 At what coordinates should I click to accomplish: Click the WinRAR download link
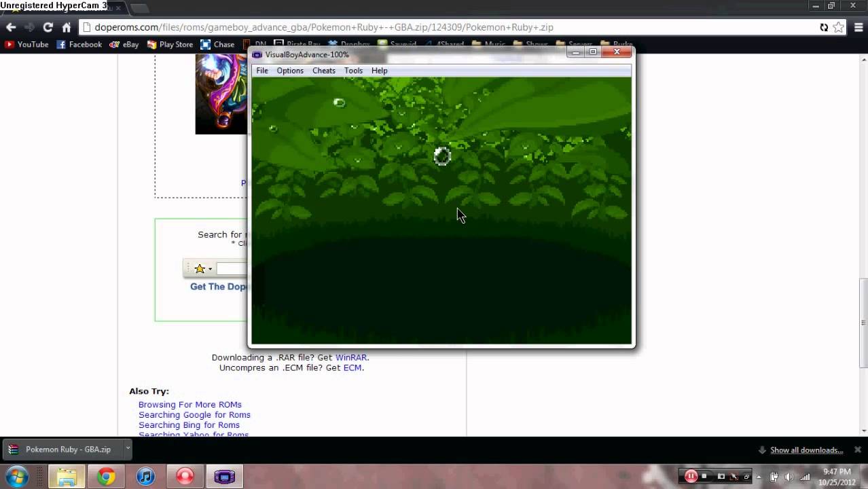[351, 357]
